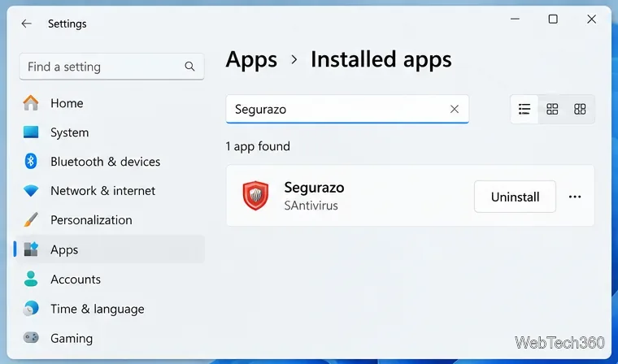Click the Network wifi icon

(x=31, y=191)
